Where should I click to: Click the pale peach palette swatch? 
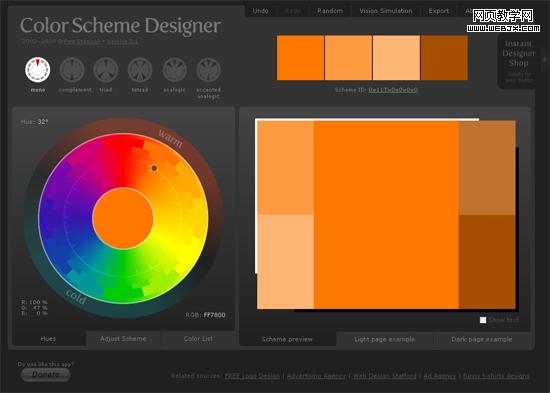pyautogui.click(x=396, y=58)
